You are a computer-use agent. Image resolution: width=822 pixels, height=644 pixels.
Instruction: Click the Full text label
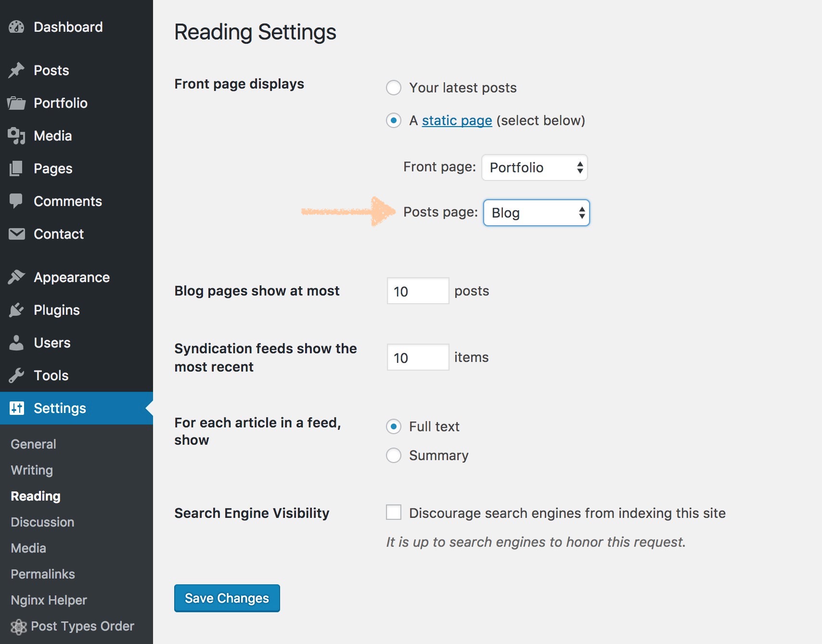click(434, 426)
